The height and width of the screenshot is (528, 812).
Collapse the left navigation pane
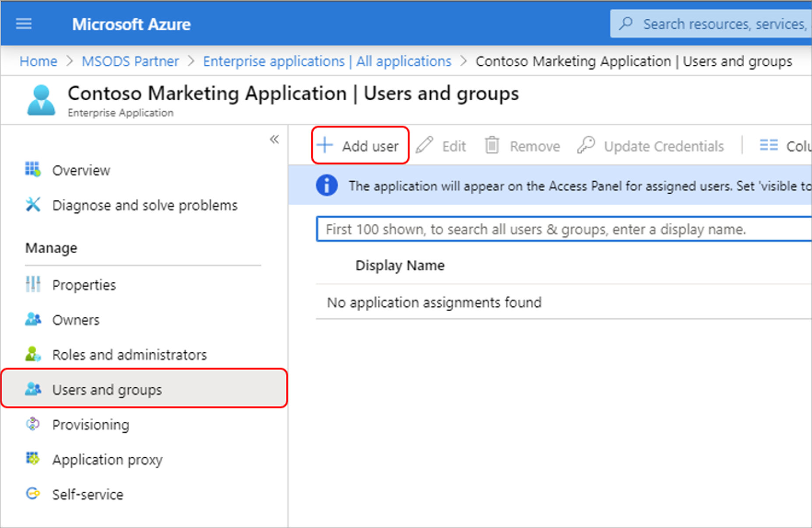274,140
